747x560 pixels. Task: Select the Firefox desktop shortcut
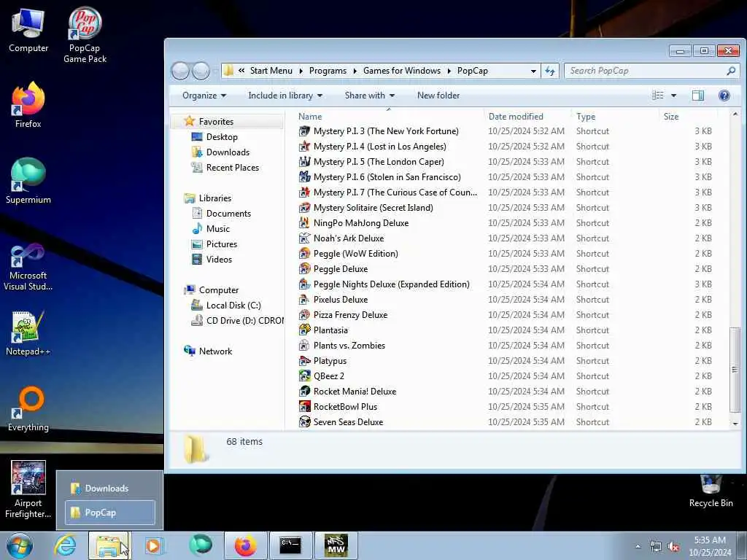pos(28,105)
